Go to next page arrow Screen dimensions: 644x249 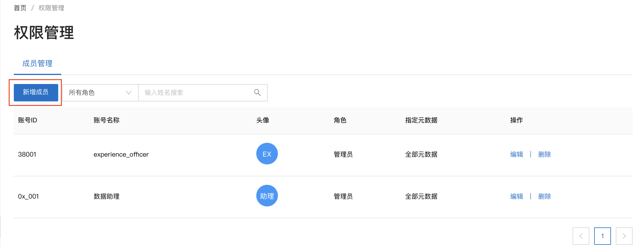click(624, 236)
